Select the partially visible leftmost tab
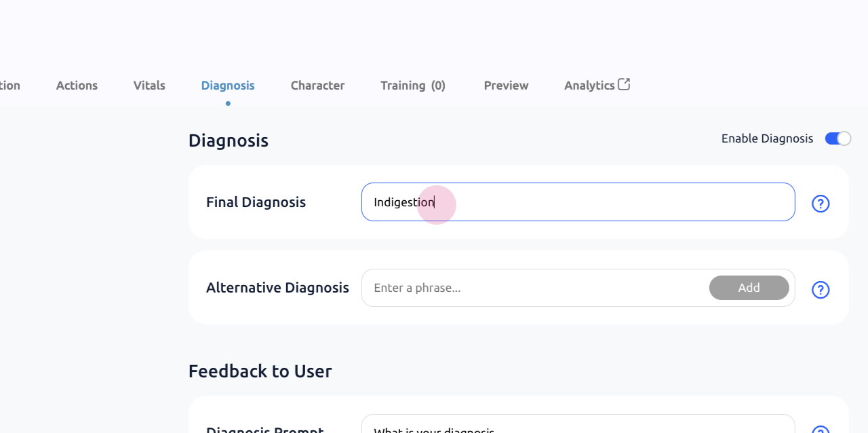The height and width of the screenshot is (433, 868). [9, 86]
